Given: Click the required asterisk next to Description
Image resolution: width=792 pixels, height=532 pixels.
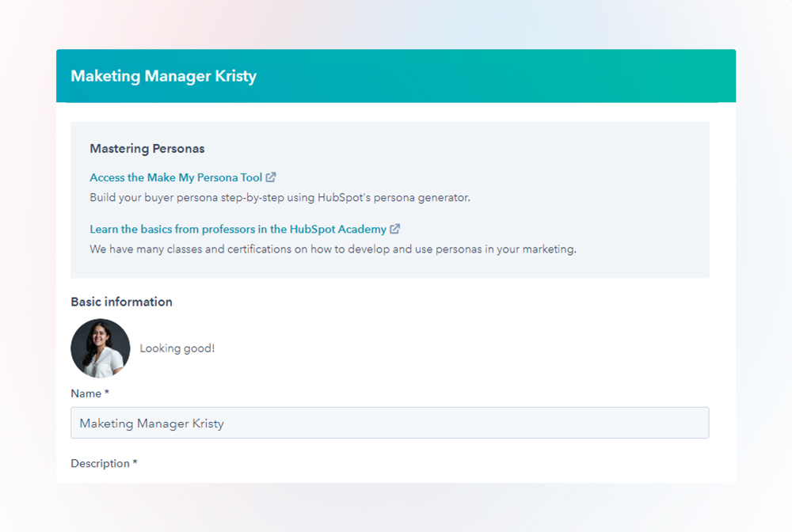Looking at the screenshot, I should point(135,463).
